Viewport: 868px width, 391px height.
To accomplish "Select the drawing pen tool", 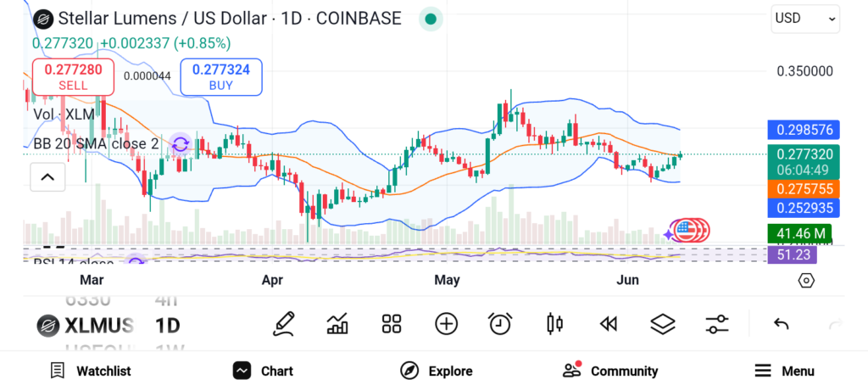I will [x=284, y=323].
